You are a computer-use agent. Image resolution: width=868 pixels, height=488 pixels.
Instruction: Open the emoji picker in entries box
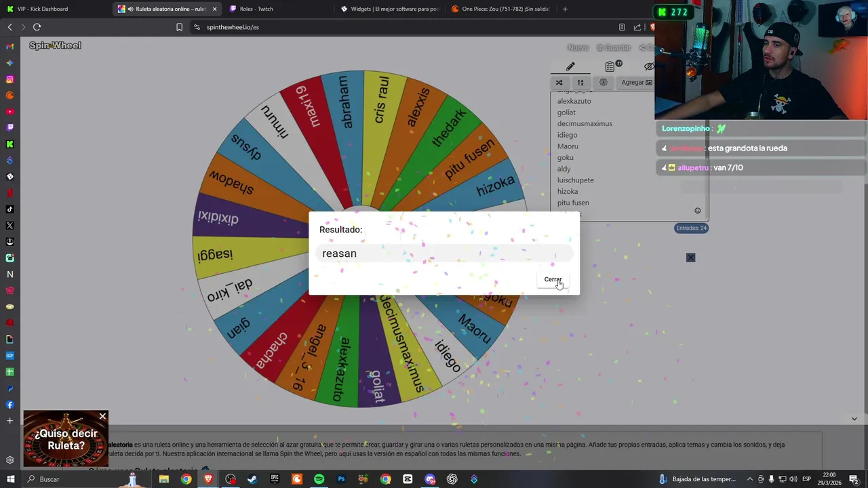[x=697, y=211]
